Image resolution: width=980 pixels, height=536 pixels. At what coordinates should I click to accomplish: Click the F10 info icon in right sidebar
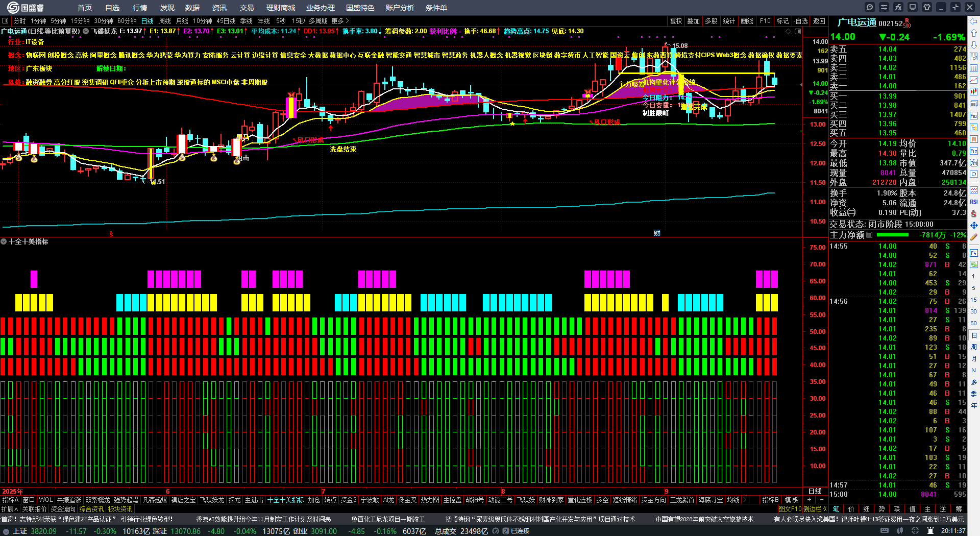pos(974,116)
